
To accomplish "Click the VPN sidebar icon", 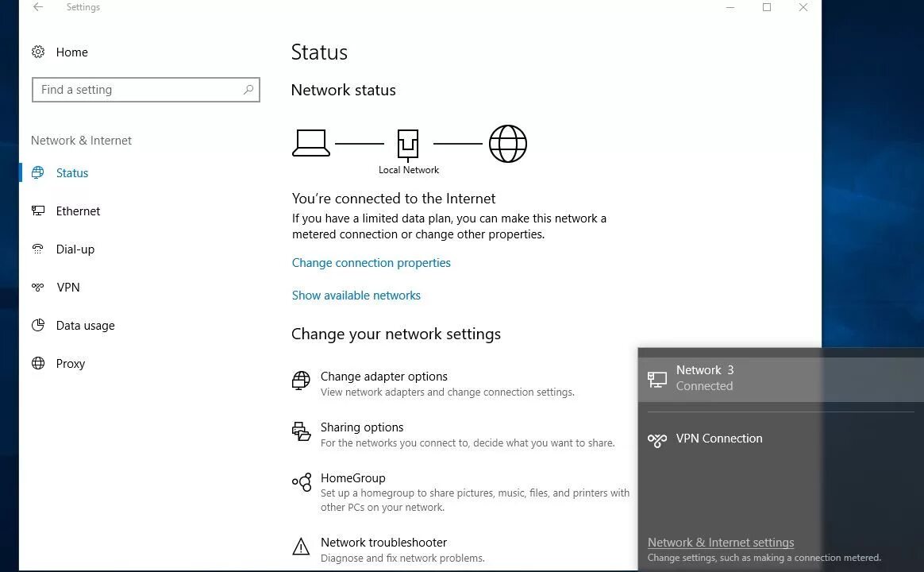I will click(x=38, y=287).
